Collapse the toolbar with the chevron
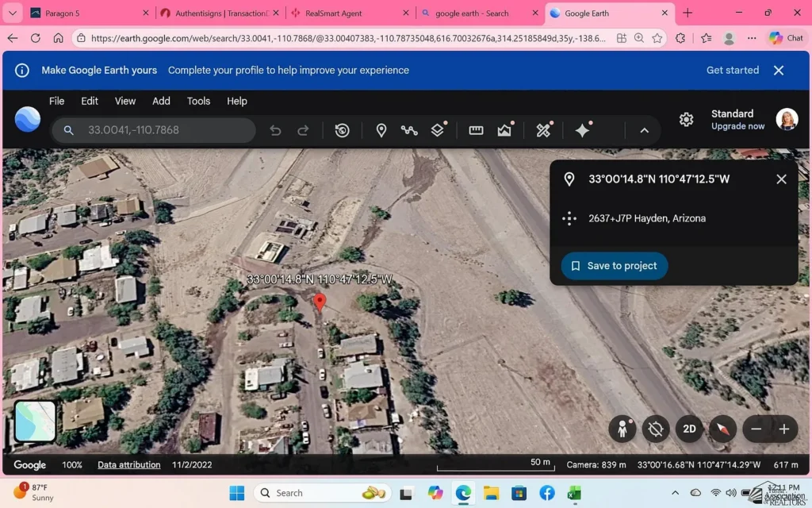 point(644,130)
